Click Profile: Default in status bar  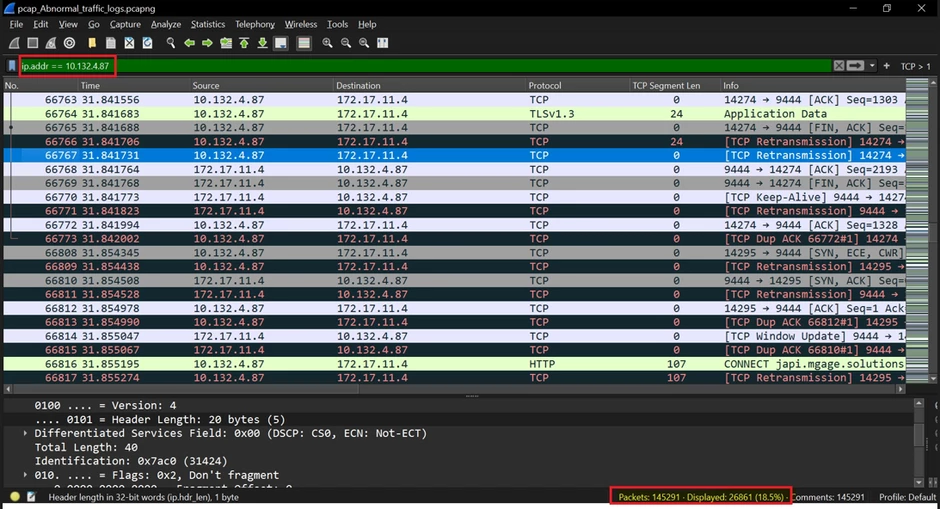[x=907, y=496]
